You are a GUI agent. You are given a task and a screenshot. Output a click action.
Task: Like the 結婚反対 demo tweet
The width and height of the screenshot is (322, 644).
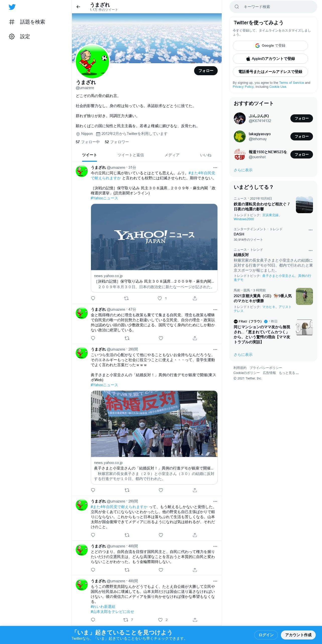pyautogui.click(x=161, y=490)
